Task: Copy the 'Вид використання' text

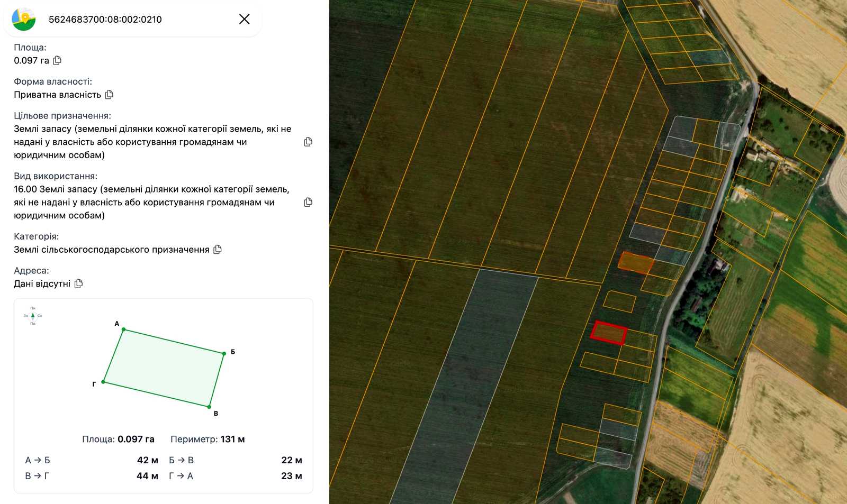Action: coord(308,202)
